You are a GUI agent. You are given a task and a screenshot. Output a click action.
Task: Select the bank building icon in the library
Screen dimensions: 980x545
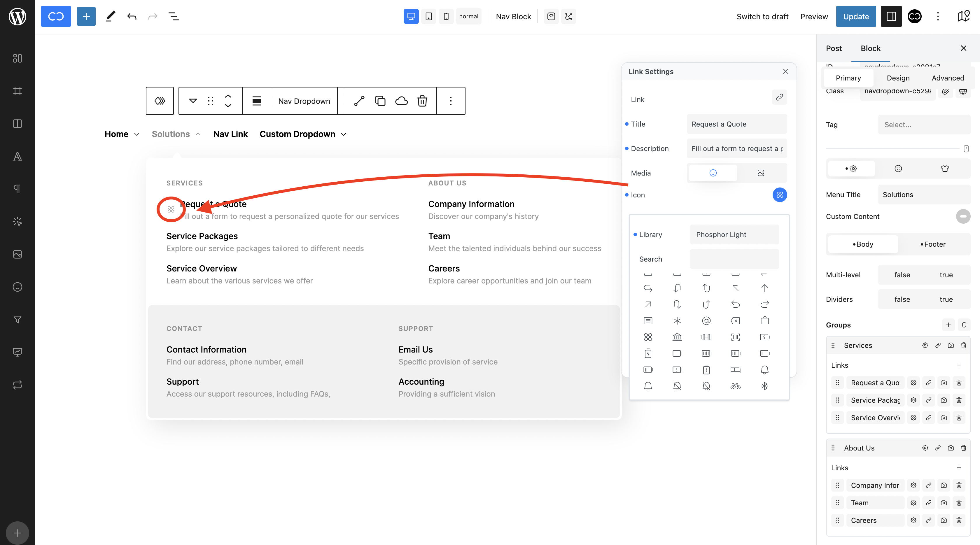pyautogui.click(x=677, y=337)
